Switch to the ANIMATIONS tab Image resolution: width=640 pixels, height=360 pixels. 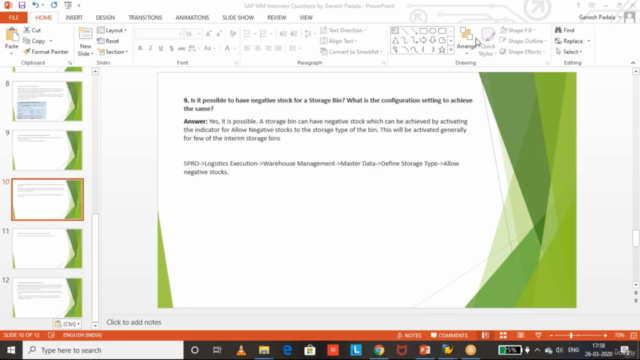192,18
